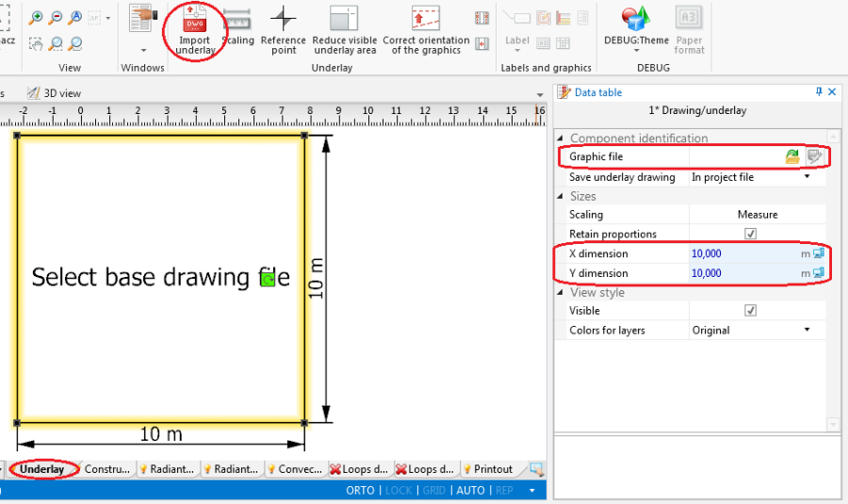Open graphic file browse folder icon
The image size is (848, 504).
tap(792, 156)
